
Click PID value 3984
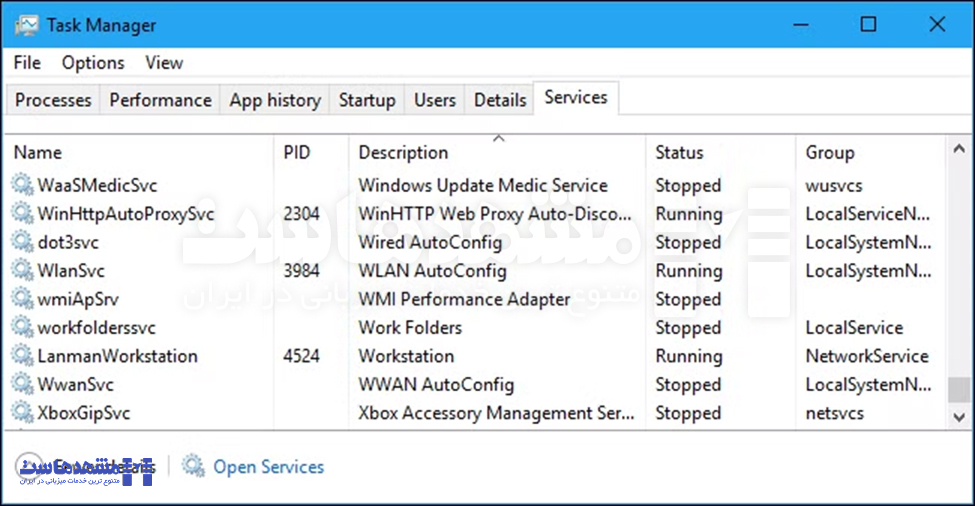point(301,271)
